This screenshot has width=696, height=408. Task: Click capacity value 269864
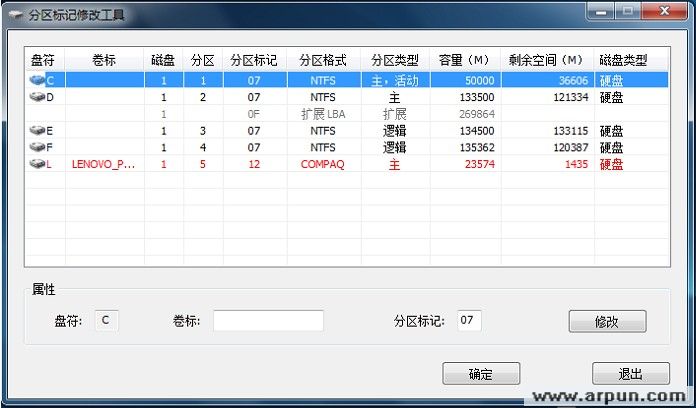pos(477,114)
